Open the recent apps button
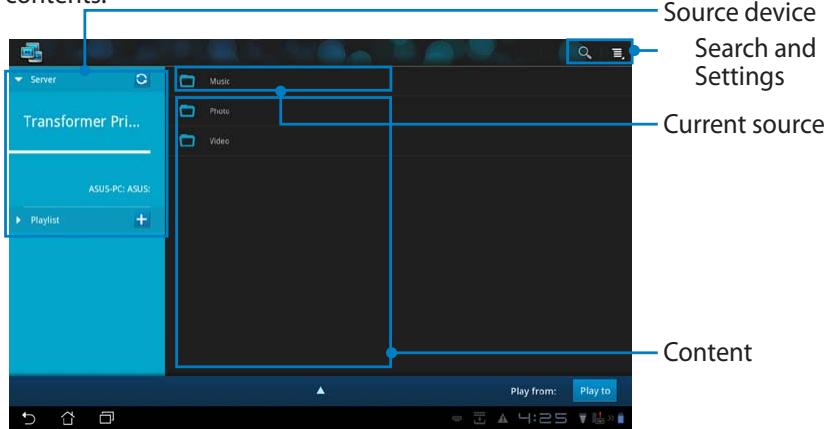Image resolution: width=824 pixels, height=429 pixels. coord(107,418)
